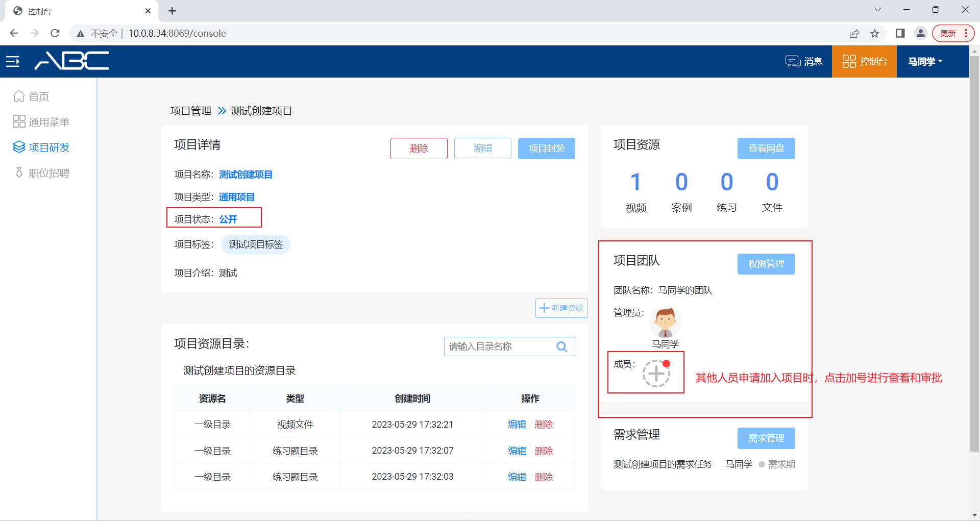Click the 案例 count 0
The image size is (980, 521).
pyautogui.click(x=681, y=182)
